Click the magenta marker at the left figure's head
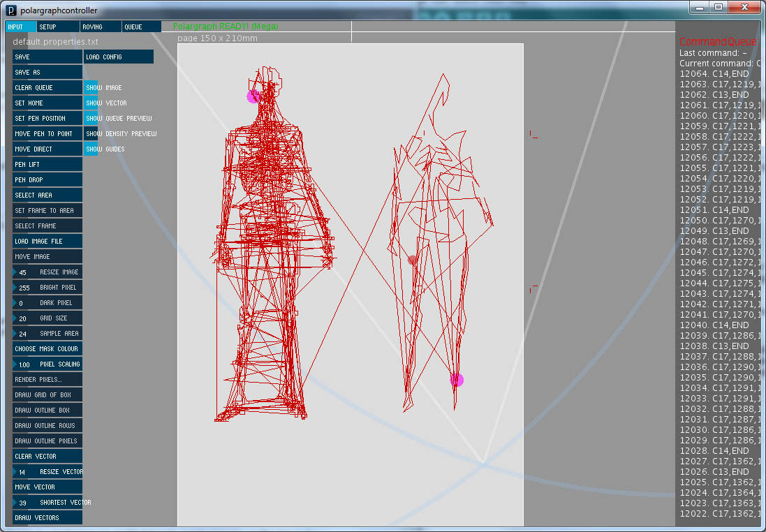Viewport: 766px width, 532px height. click(x=253, y=96)
